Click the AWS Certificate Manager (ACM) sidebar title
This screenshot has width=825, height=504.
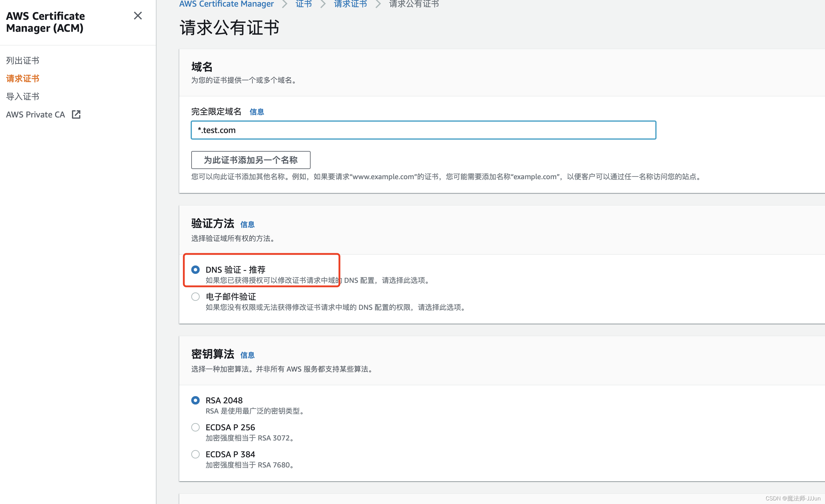[x=46, y=22]
